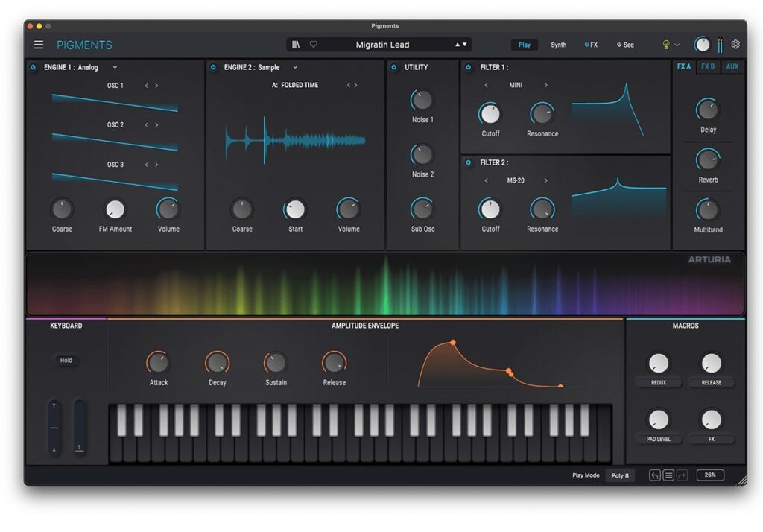The height and width of the screenshot is (532, 763).
Task: Select previous filter type before MS-20
Action: point(486,180)
